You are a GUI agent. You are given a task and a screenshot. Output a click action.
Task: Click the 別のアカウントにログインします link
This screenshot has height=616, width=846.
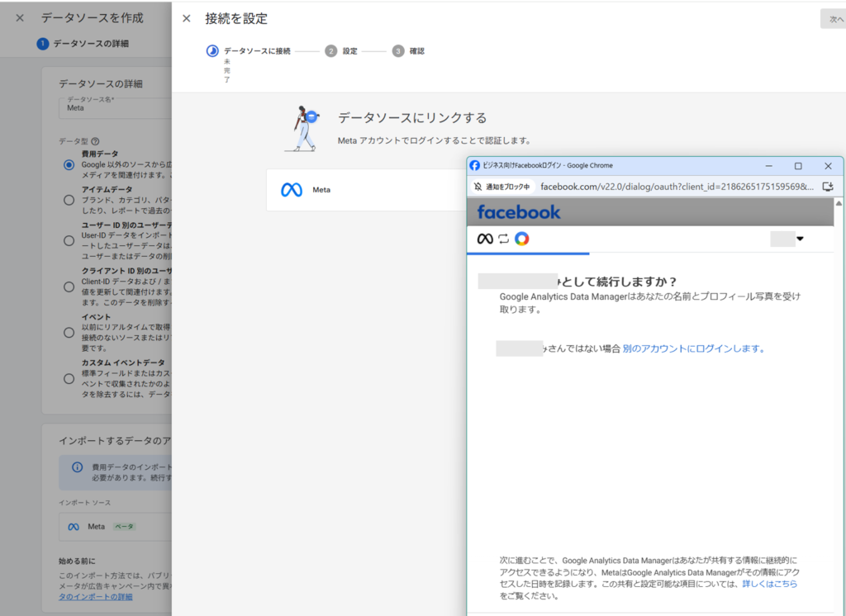[x=694, y=348]
